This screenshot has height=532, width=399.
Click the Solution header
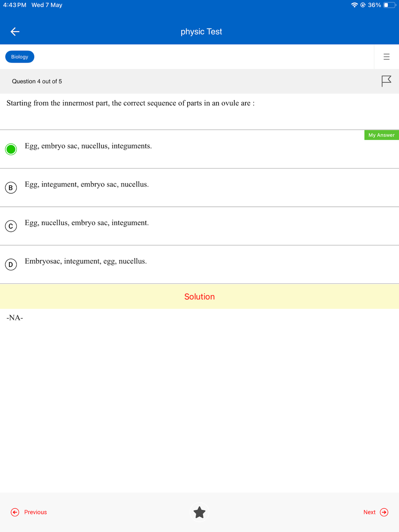point(199,297)
